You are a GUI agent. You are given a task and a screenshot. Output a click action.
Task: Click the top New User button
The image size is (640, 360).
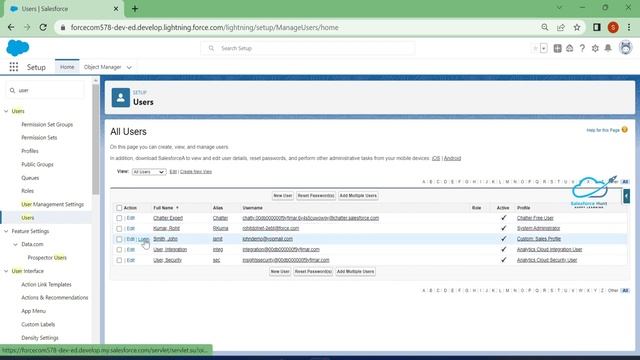coord(282,196)
